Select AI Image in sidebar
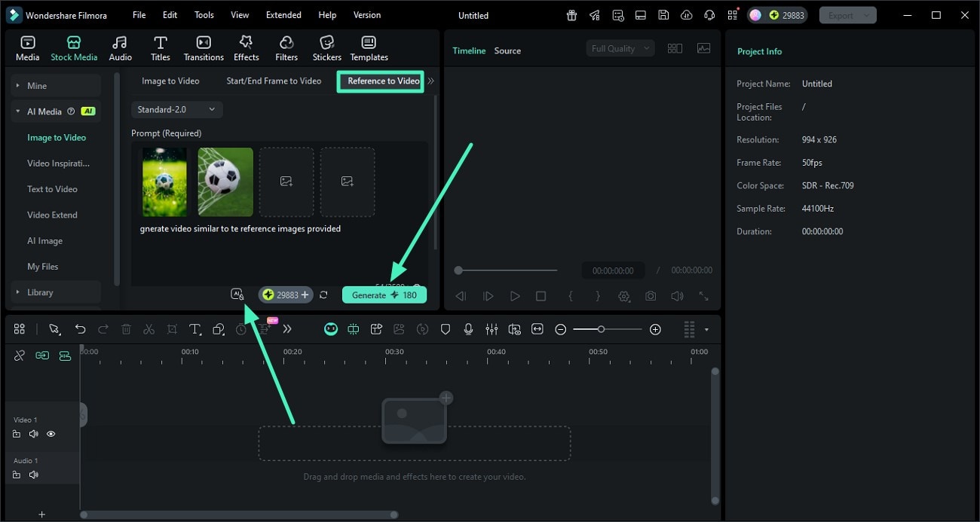 (x=45, y=241)
